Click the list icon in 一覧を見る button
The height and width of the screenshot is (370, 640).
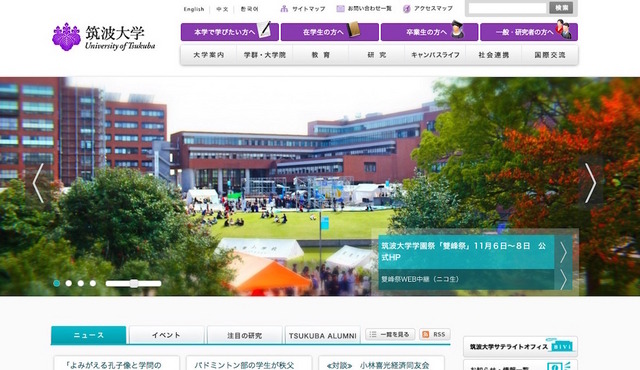tap(373, 335)
